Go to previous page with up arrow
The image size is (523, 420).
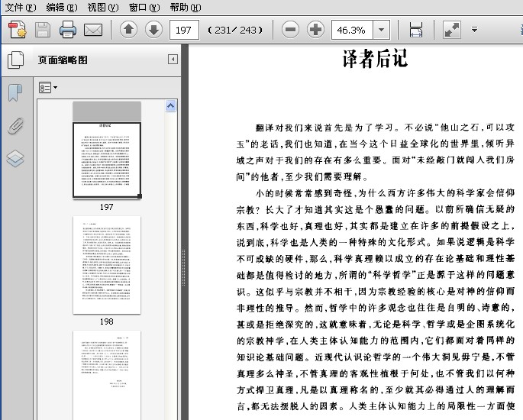pos(129,30)
